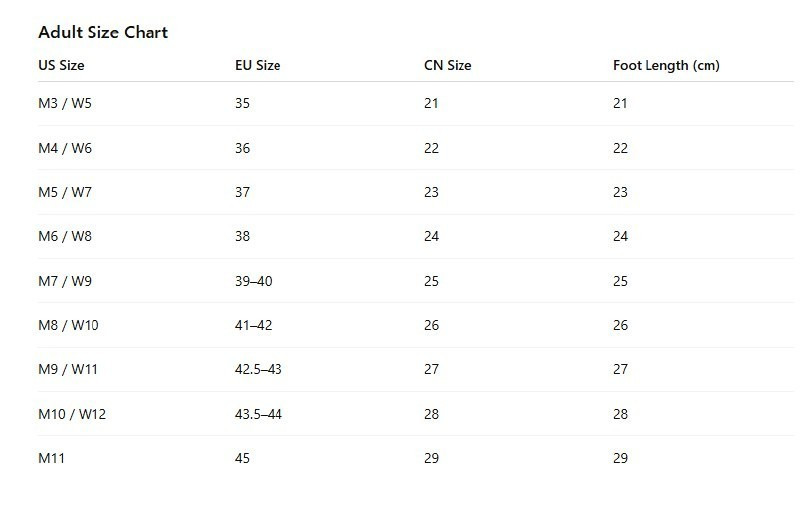Viewport: 800px width, 517px height.
Task: Select the EU size 41–42 cell
Action: coord(254,325)
